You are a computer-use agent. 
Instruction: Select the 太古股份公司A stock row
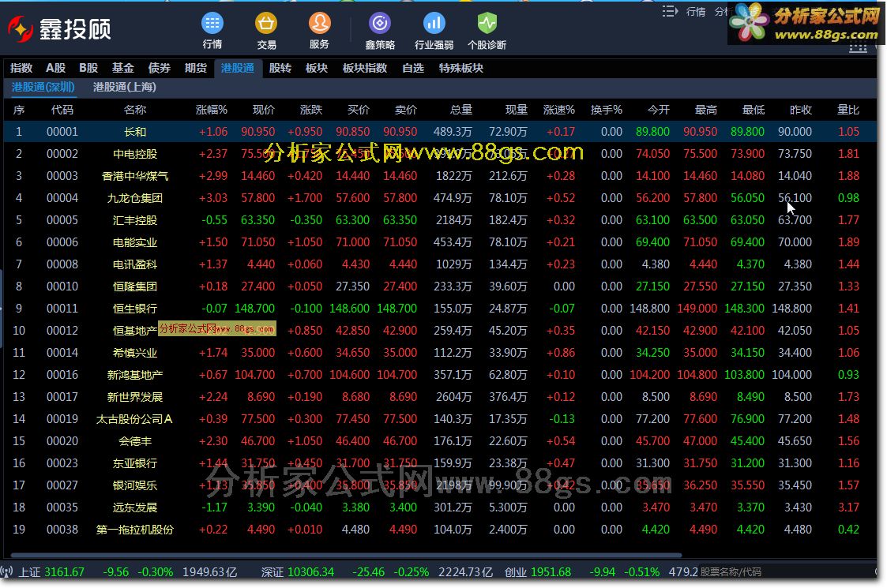(440, 419)
